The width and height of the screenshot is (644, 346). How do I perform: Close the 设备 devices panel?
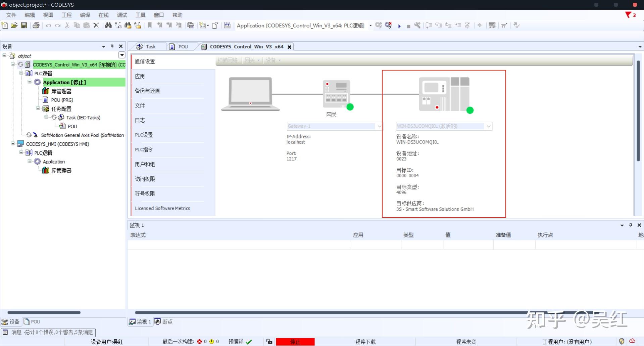point(121,46)
